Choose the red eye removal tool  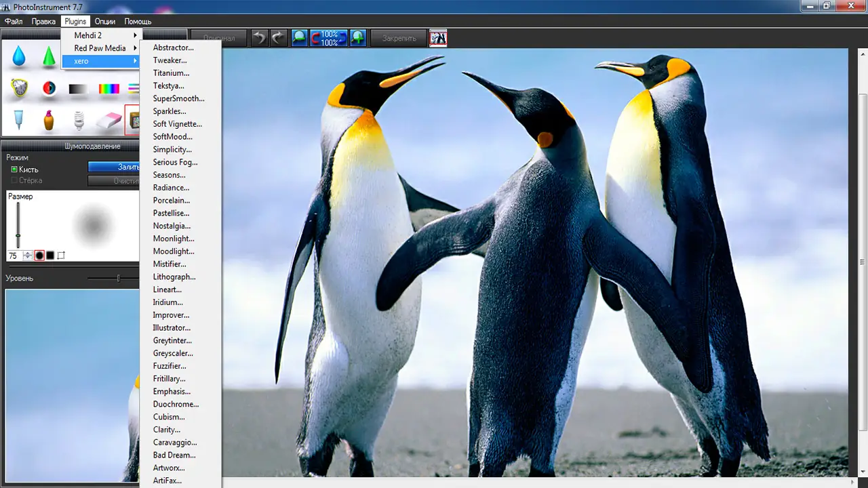[x=49, y=88]
